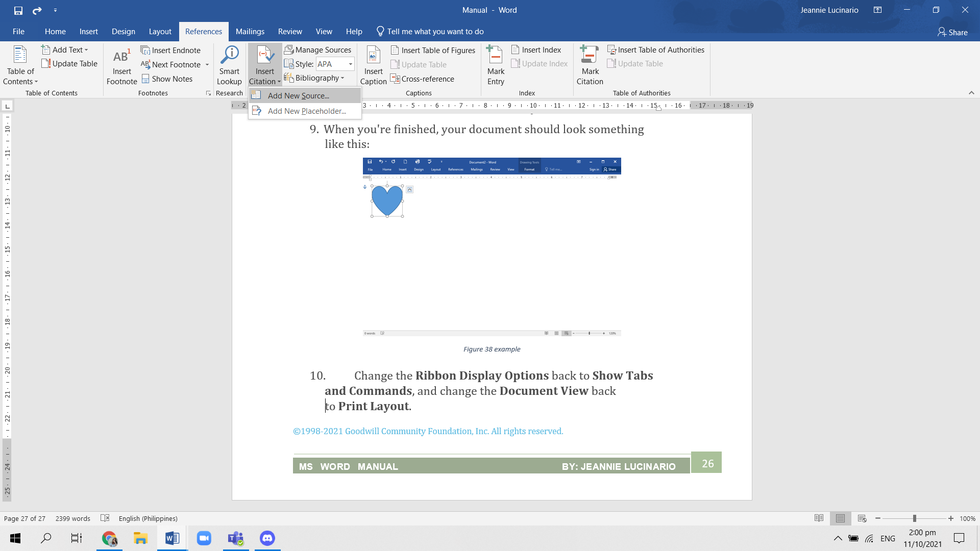Screen dimensions: 980x551
Task: Click the zoom out minus button
Action: [878, 518]
